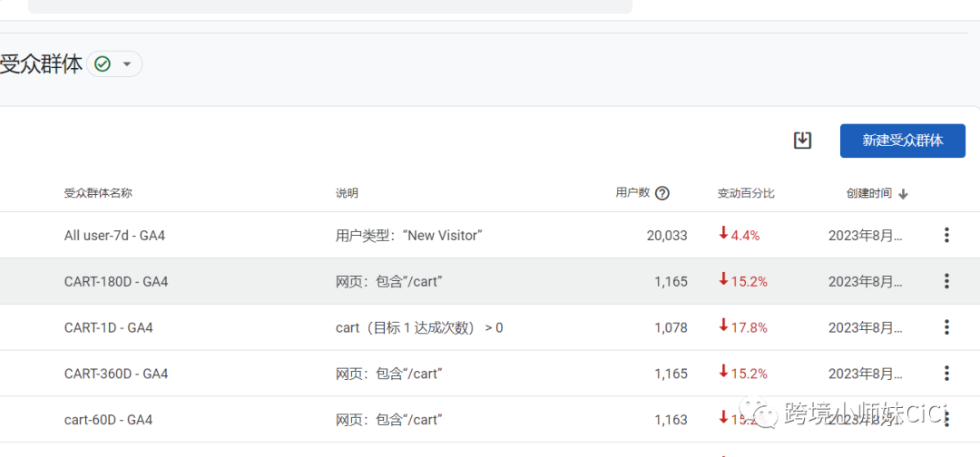980x457 pixels.
Task: Click the green checkmark status icon
Action: click(103, 64)
